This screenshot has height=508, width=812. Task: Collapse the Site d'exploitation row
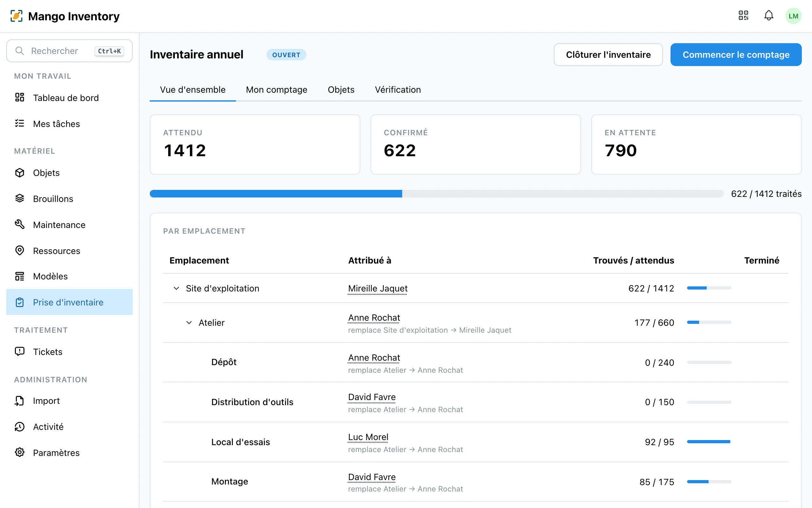tap(176, 288)
